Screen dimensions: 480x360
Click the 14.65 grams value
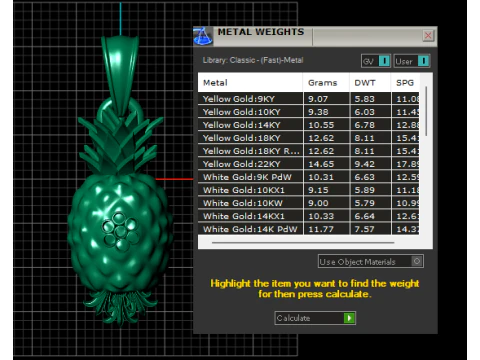(x=321, y=164)
